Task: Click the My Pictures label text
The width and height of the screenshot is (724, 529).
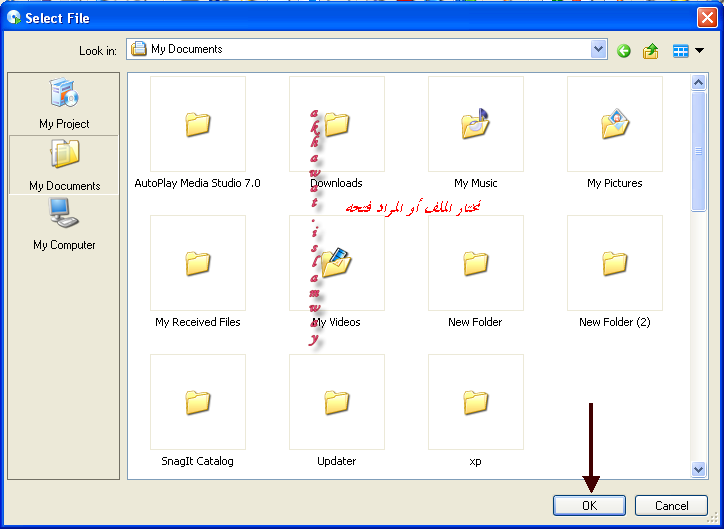Action: click(x=615, y=183)
